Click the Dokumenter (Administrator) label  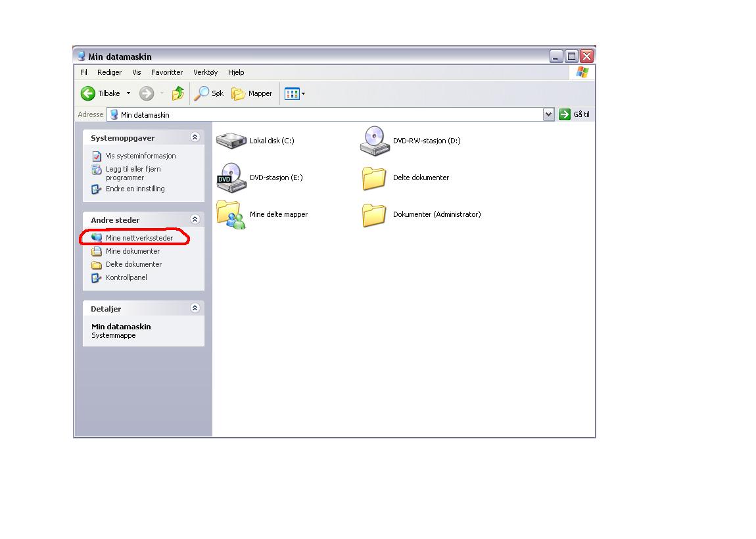pyautogui.click(x=437, y=214)
